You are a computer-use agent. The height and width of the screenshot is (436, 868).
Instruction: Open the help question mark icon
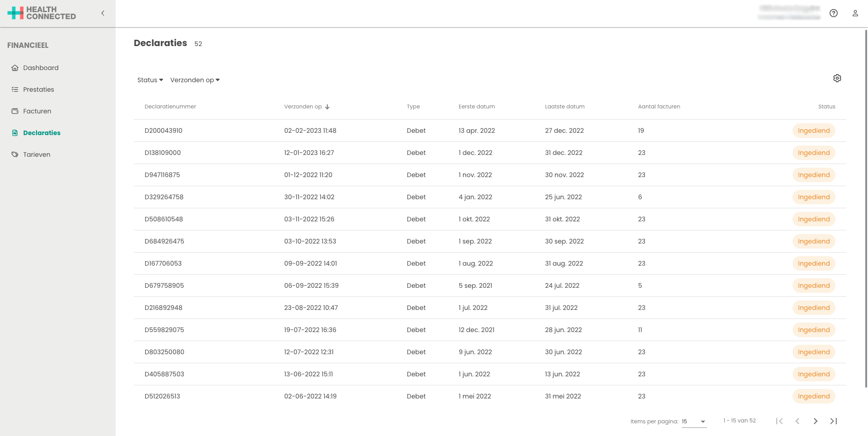tap(833, 13)
